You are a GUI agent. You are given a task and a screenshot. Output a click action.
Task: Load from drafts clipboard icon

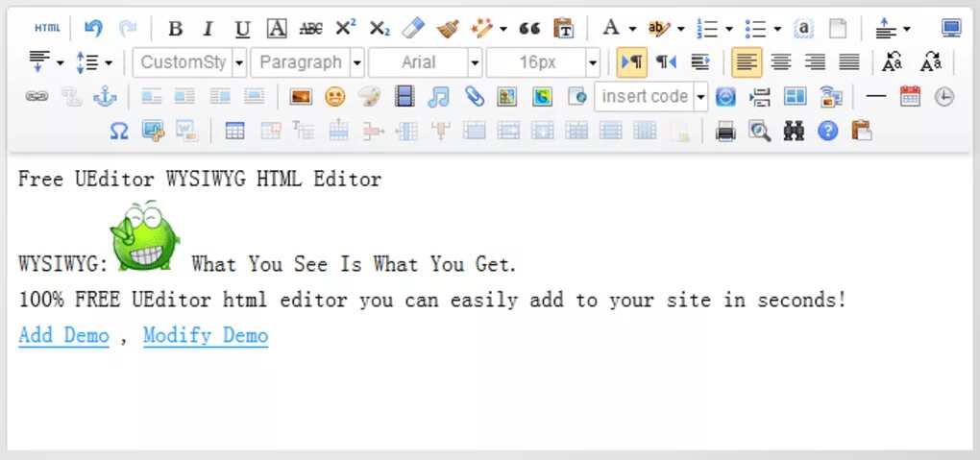click(861, 131)
